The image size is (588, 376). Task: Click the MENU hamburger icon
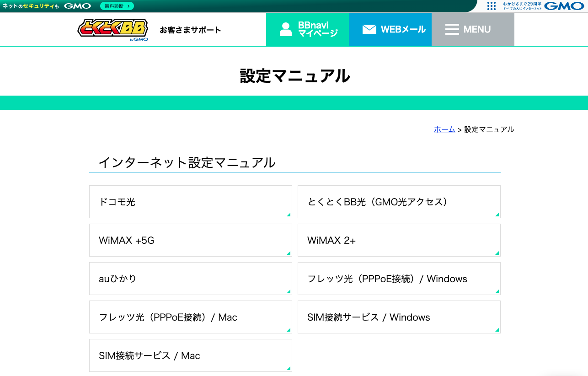(452, 29)
